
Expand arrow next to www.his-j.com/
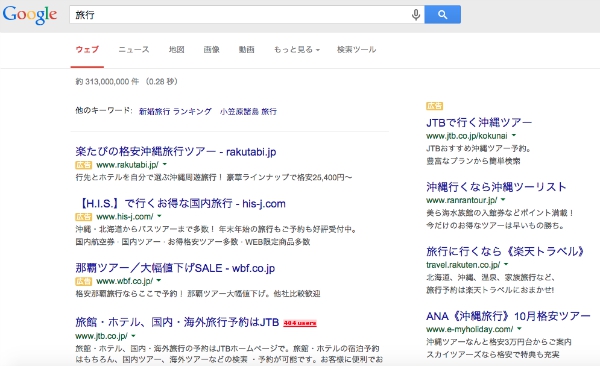pyautogui.click(x=159, y=216)
